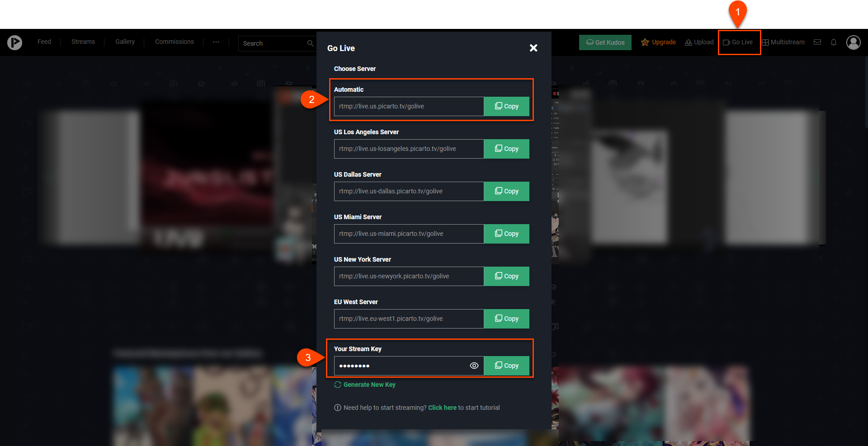The height and width of the screenshot is (446, 868).
Task: Close the Go Live dialog
Action: [x=533, y=48]
